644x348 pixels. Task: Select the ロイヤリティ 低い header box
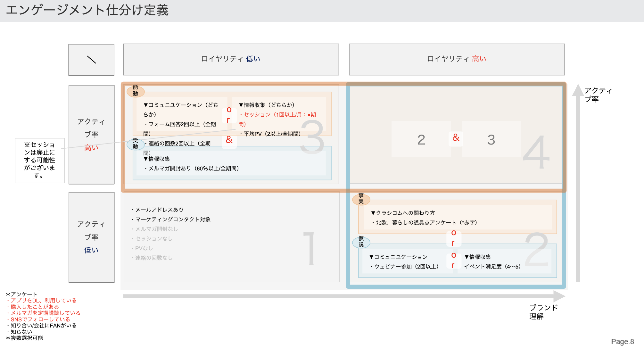point(231,60)
